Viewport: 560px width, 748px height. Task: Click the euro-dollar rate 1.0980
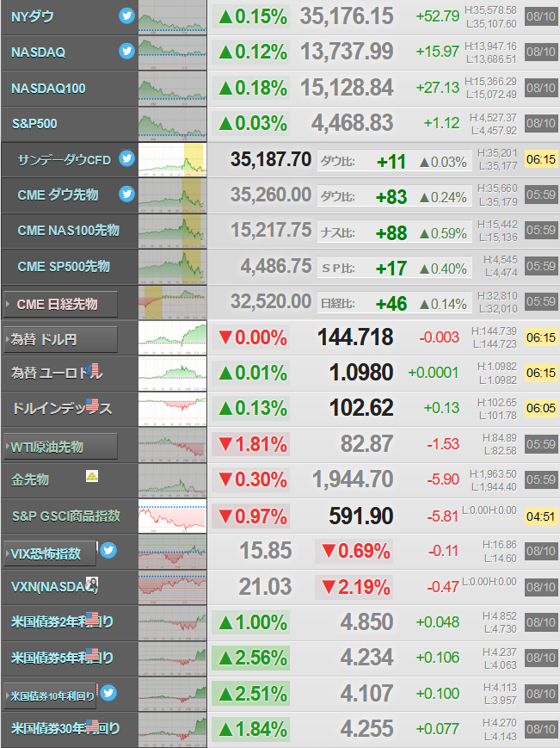pyautogui.click(x=361, y=373)
